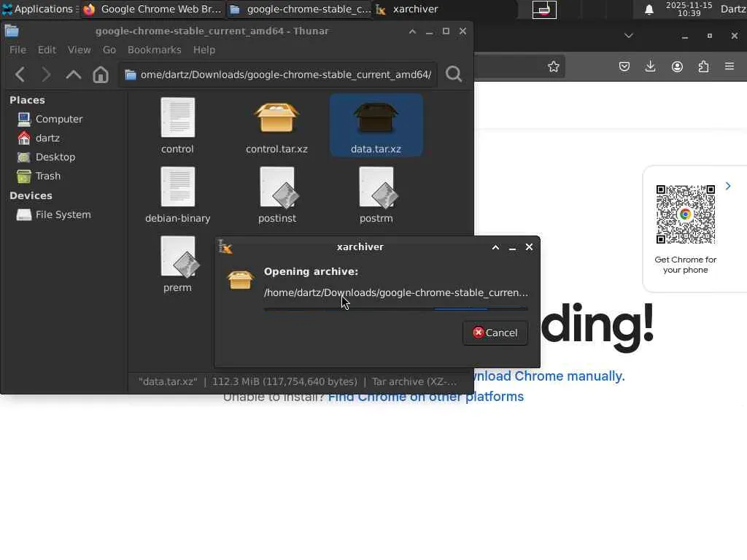Go back in Thunar navigation
Screen dimensions: 747x560
tap(20, 75)
